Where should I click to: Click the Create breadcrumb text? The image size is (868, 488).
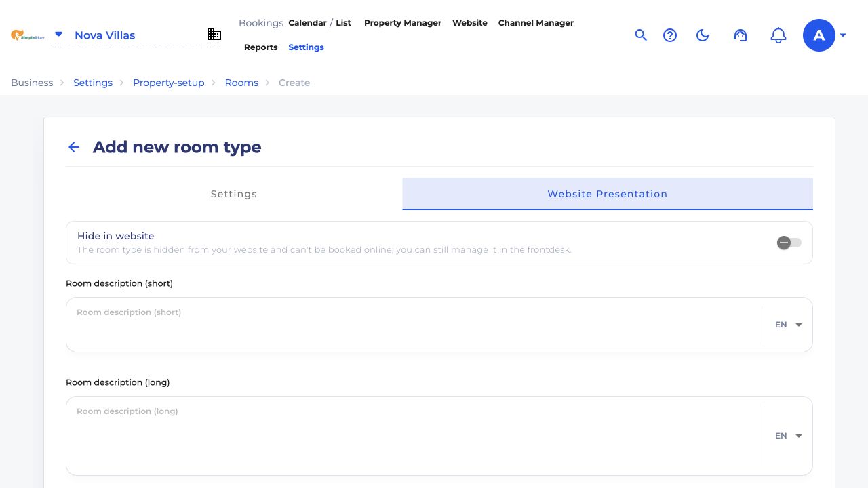coord(294,83)
